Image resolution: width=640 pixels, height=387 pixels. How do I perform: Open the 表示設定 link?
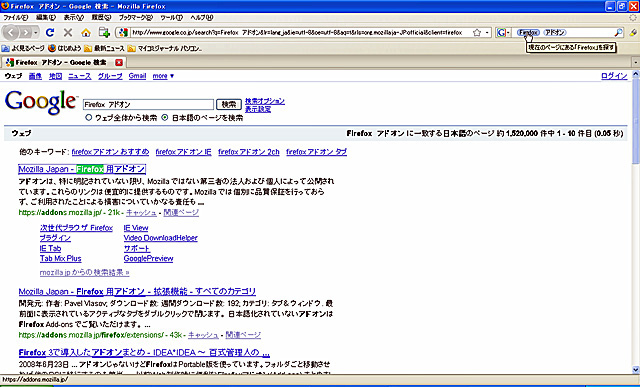258,109
